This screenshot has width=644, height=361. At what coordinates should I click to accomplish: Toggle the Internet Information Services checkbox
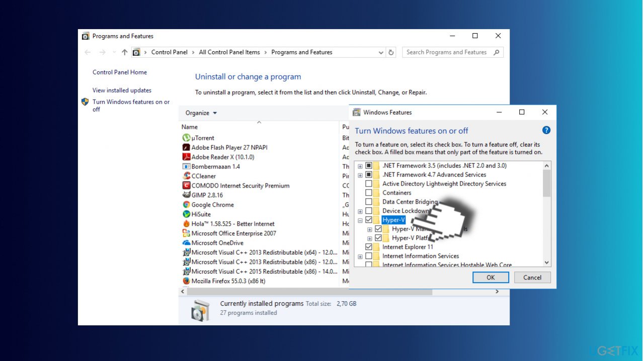(370, 256)
